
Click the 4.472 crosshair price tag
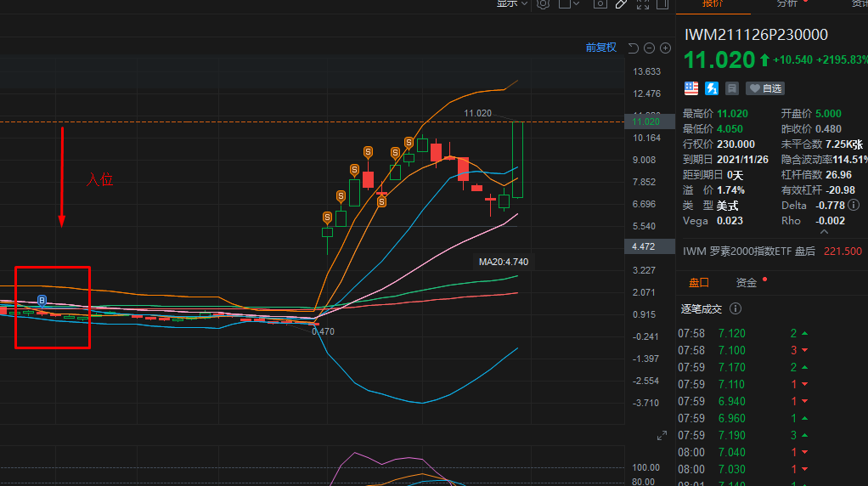coord(649,246)
